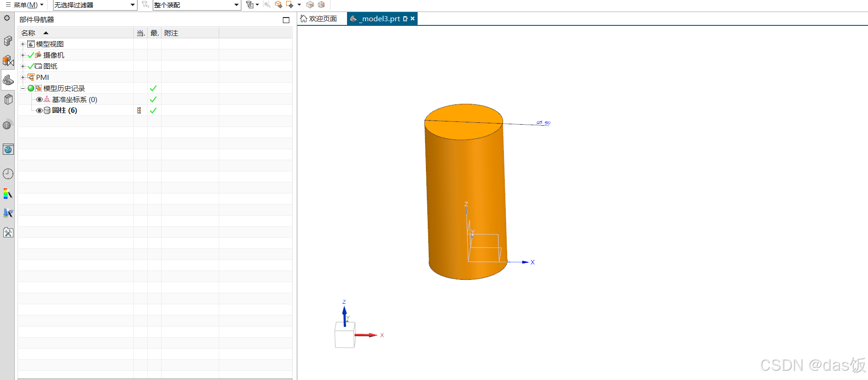Image resolution: width=868 pixels, height=380 pixels.
Task: Select the 模型历史记录 tree item
Action: (64, 88)
